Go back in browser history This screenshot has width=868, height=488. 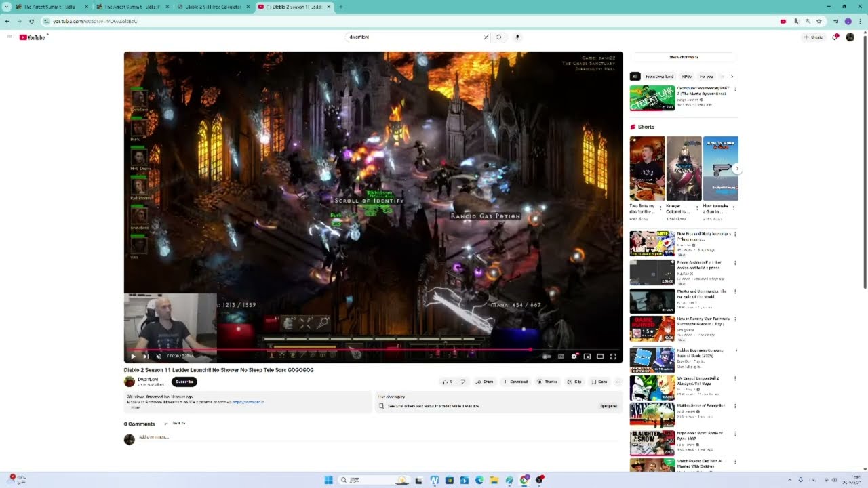7,21
